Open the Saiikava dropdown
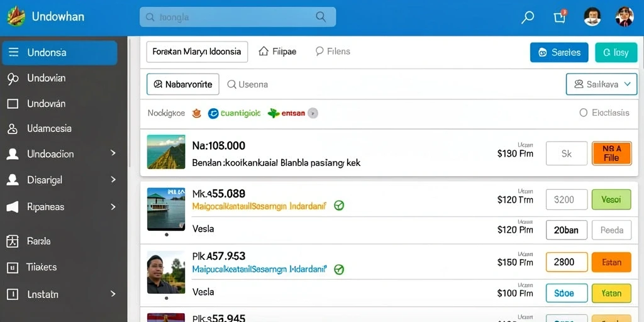Image resolution: width=644 pixels, height=322 pixels. 602,84
